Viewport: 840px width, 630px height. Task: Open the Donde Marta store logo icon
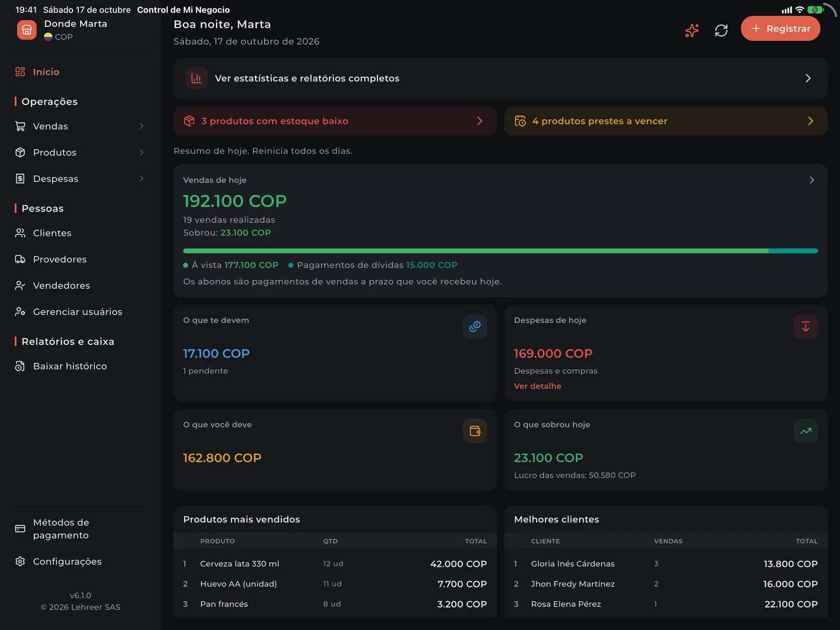click(x=27, y=30)
